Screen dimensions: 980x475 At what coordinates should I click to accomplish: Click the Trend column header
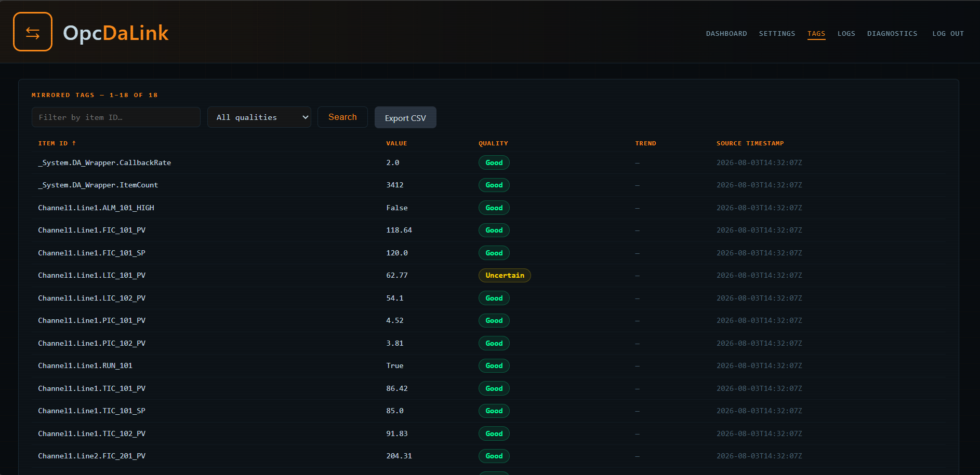coord(645,143)
